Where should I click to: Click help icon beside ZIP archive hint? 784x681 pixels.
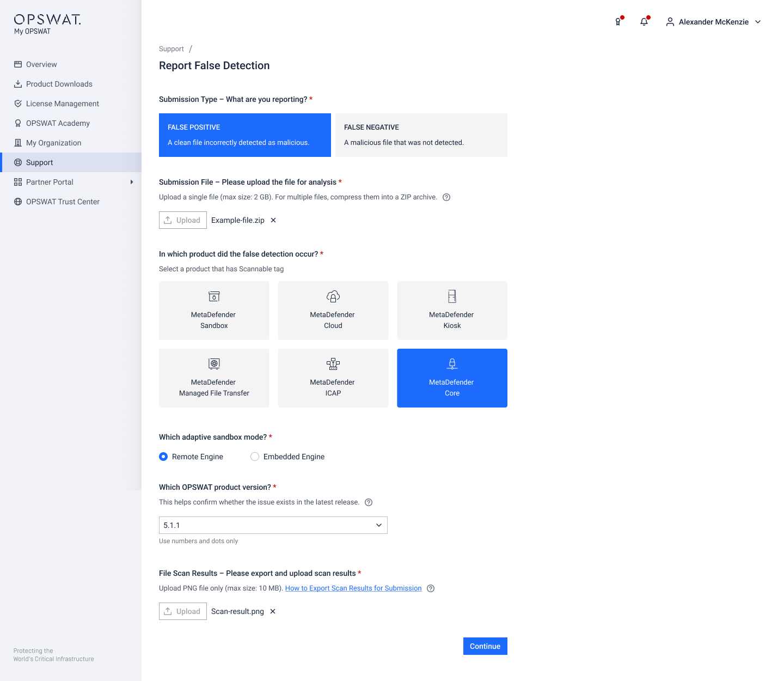coord(446,197)
